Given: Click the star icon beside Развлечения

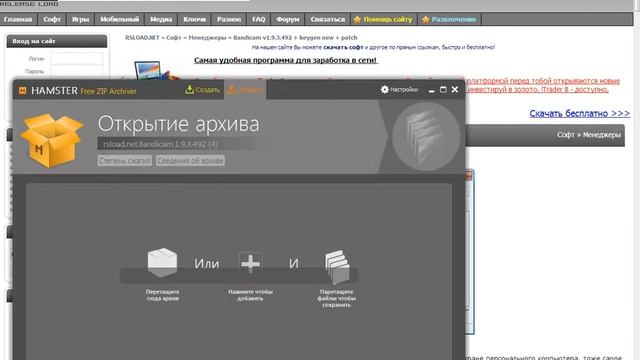Looking at the screenshot, I should point(426,19).
